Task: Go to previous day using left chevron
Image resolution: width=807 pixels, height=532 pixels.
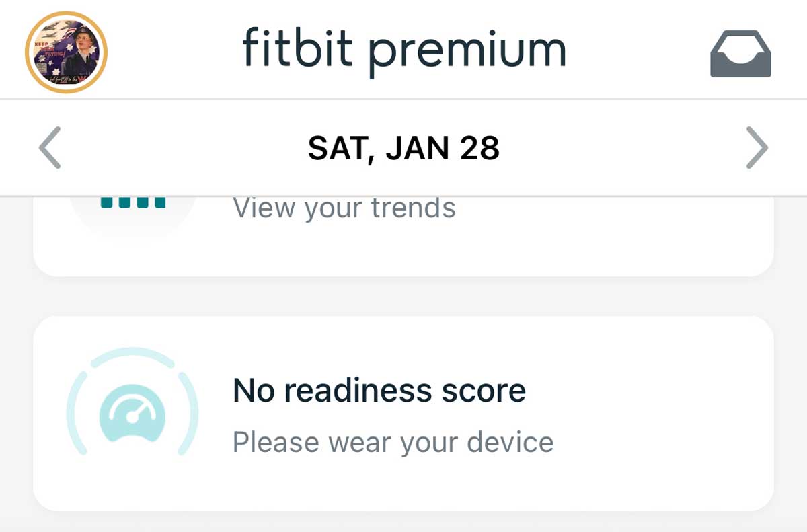Action: (50, 147)
